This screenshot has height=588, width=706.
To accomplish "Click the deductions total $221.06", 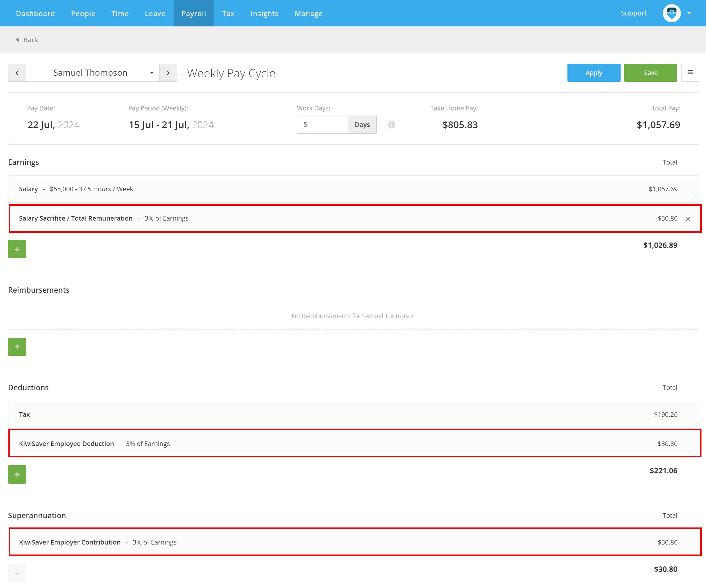I will pyautogui.click(x=663, y=471).
